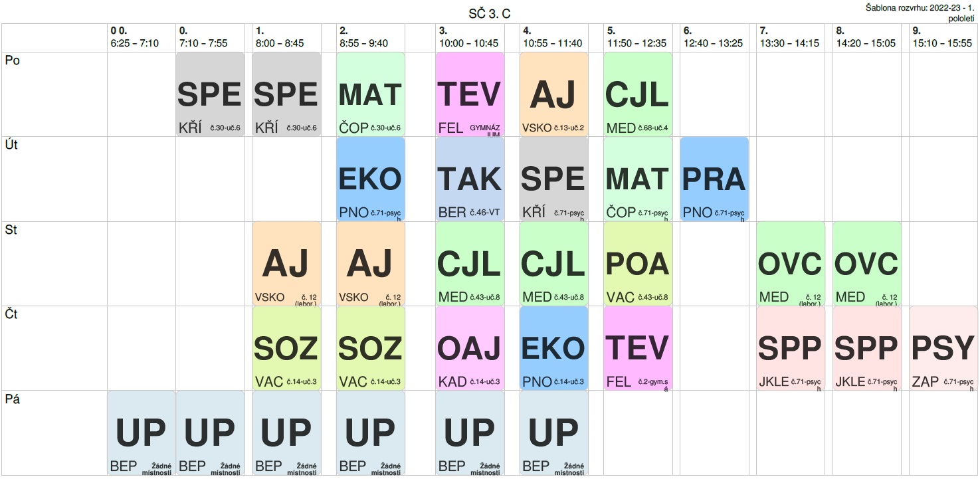Click period 3 header 10:00 – 10:45
Screen dimensions: 980x479
pyautogui.click(x=468, y=38)
